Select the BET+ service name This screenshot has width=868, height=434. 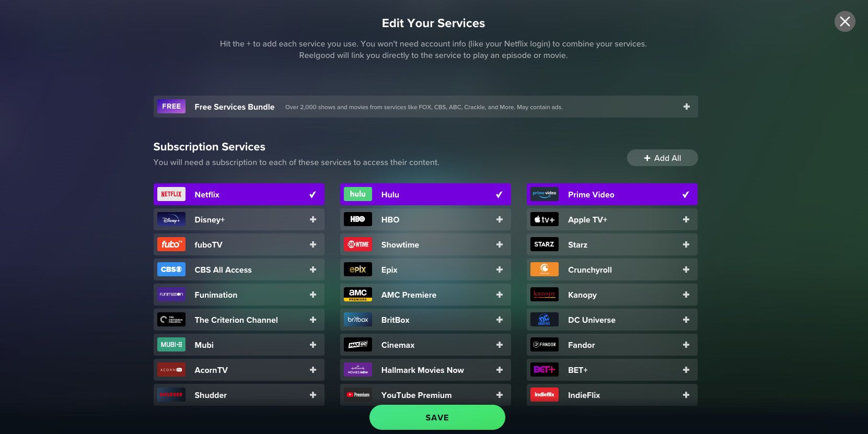[x=578, y=370]
